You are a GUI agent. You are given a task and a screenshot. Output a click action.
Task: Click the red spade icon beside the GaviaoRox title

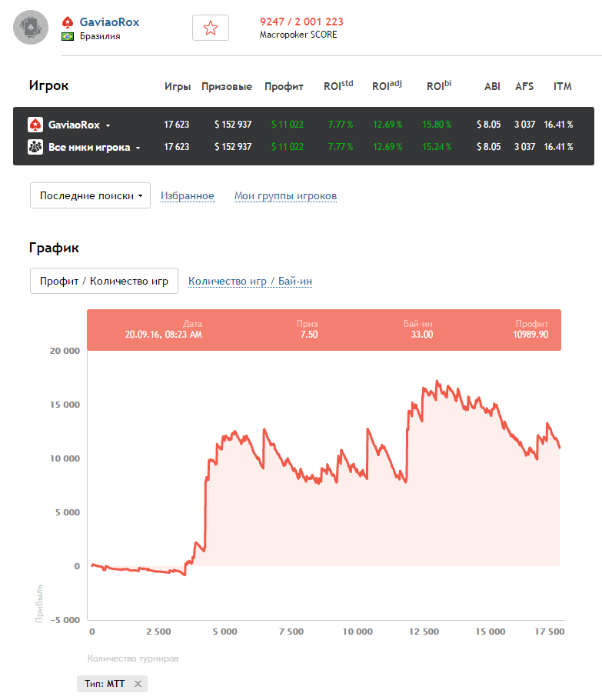[x=68, y=22]
